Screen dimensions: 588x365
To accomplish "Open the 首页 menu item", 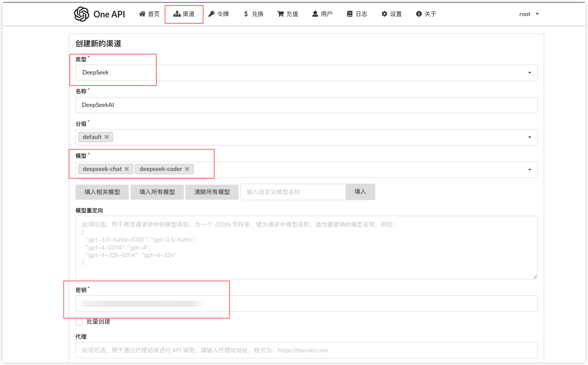I will pyautogui.click(x=149, y=14).
